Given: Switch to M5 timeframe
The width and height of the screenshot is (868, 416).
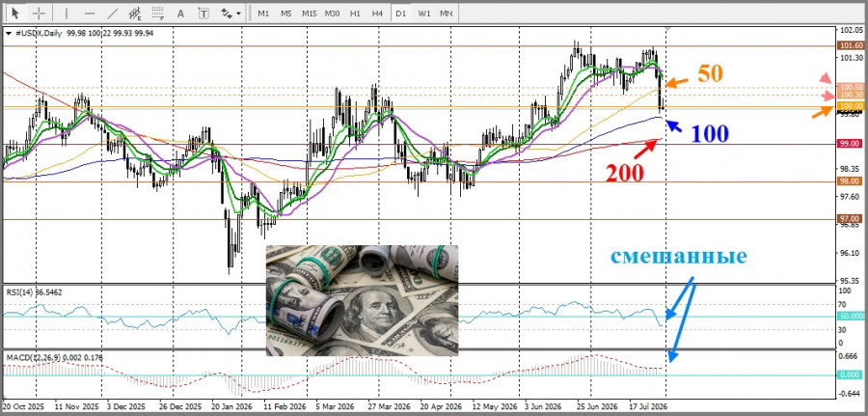Looking at the screenshot, I should tap(285, 14).
